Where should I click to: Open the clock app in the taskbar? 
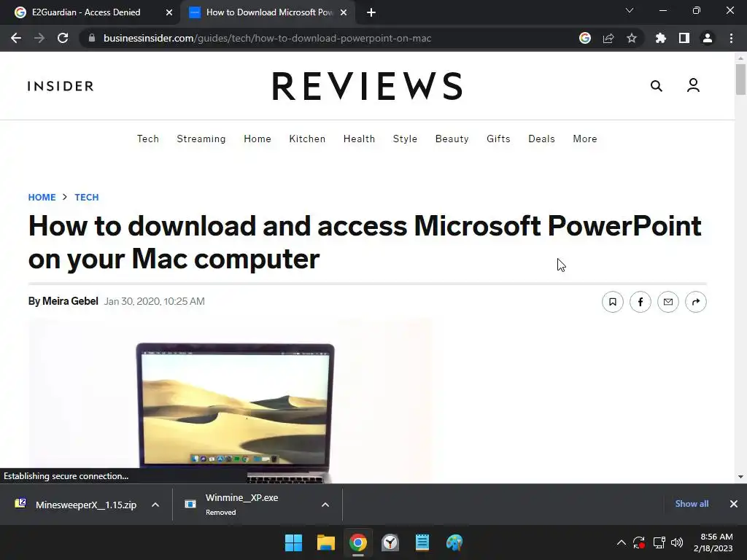(390, 542)
